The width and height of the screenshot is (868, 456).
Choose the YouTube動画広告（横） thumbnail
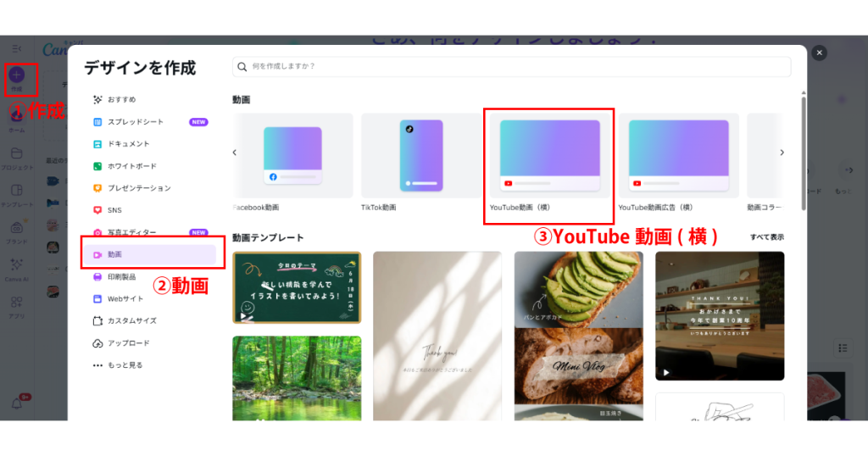[x=679, y=155]
